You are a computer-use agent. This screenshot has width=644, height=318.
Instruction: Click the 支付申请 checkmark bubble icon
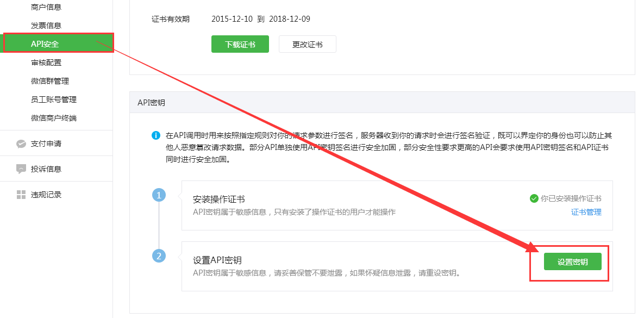(21, 144)
